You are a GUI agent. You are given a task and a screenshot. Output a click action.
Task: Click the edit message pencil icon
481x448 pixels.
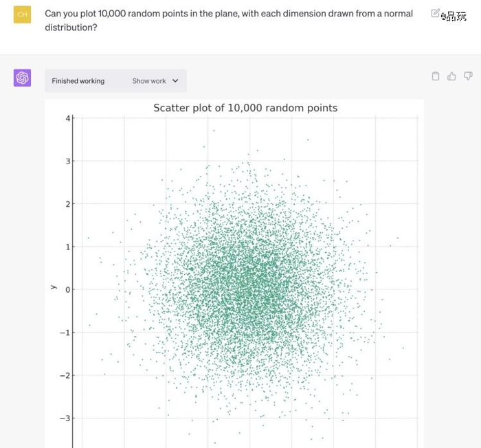(435, 13)
